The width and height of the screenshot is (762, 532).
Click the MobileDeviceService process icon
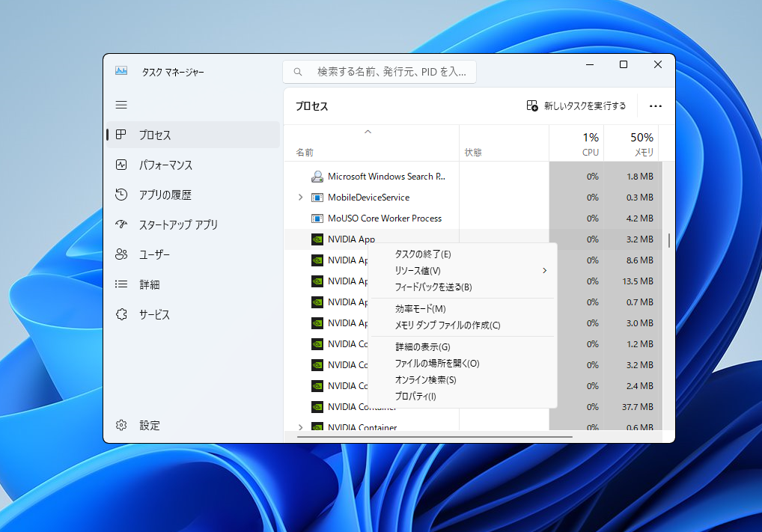point(317,198)
